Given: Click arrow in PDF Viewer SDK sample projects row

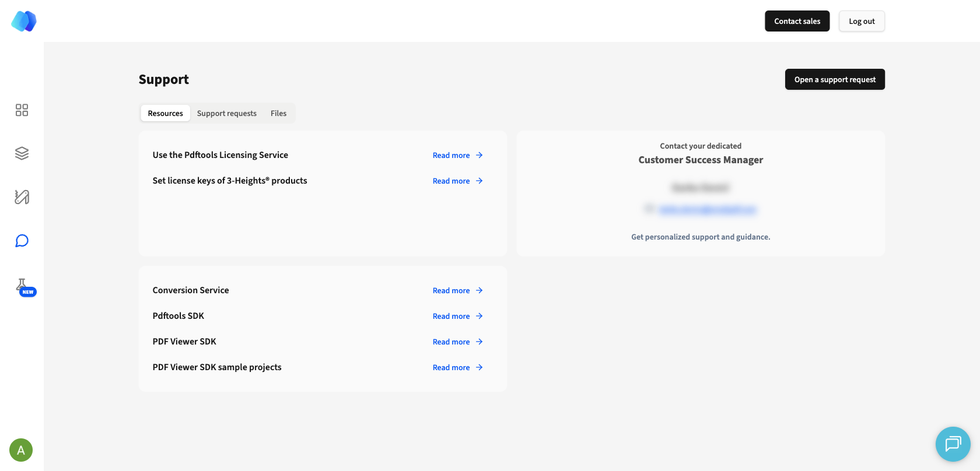Looking at the screenshot, I should (x=480, y=367).
